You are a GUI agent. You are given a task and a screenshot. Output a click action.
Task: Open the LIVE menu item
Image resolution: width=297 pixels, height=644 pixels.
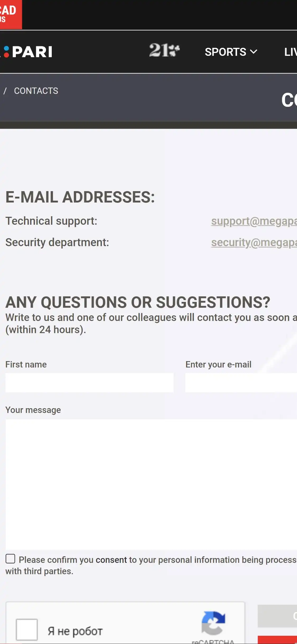point(290,52)
